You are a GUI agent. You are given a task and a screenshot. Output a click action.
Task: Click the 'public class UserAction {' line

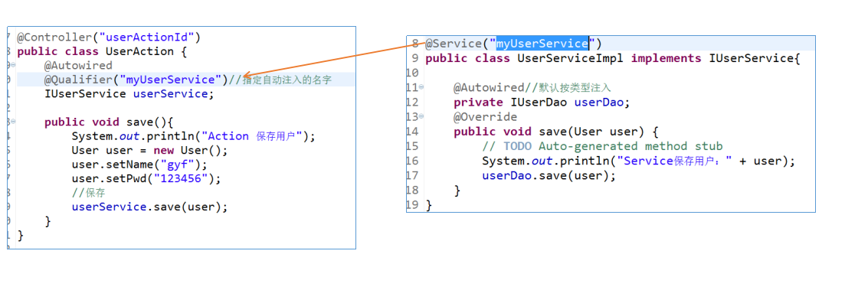tap(103, 52)
